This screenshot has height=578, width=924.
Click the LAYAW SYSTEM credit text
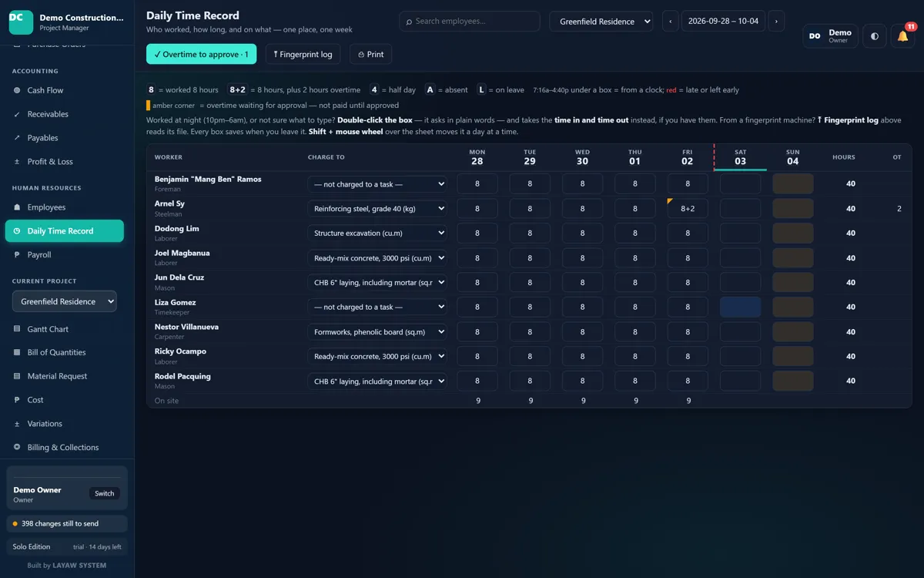pyautogui.click(x=79, y=566)
